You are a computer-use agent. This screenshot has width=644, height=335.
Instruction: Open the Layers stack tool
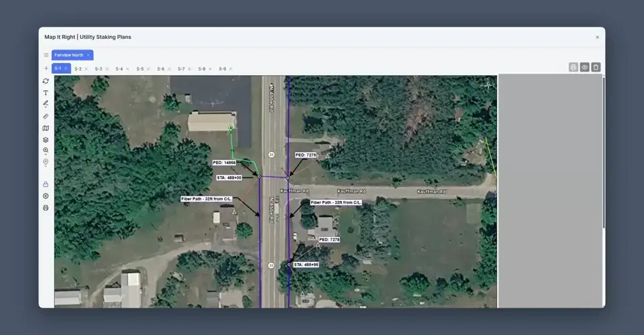[x=46, y=140]
